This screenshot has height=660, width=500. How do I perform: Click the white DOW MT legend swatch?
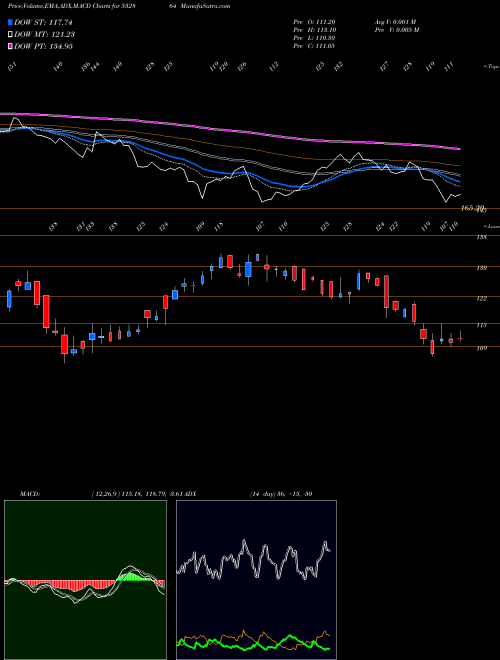(10, 34)
